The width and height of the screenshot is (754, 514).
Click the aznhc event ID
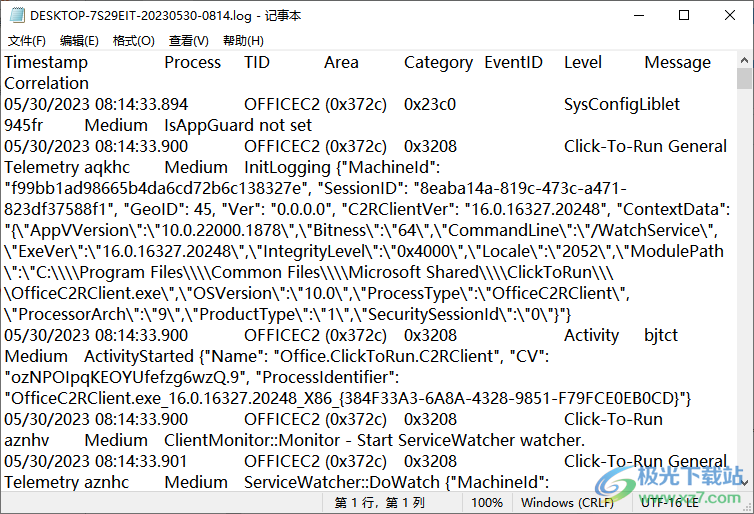[107, 482]
